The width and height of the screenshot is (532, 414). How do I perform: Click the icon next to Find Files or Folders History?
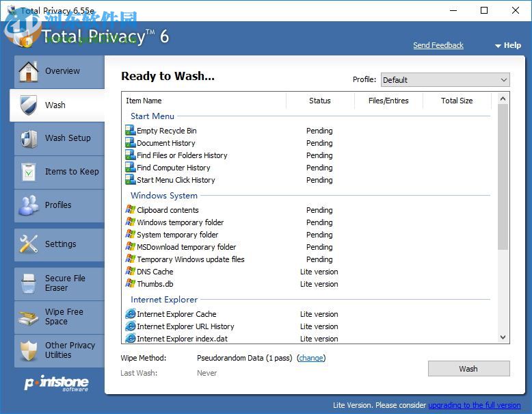point(131,155)
